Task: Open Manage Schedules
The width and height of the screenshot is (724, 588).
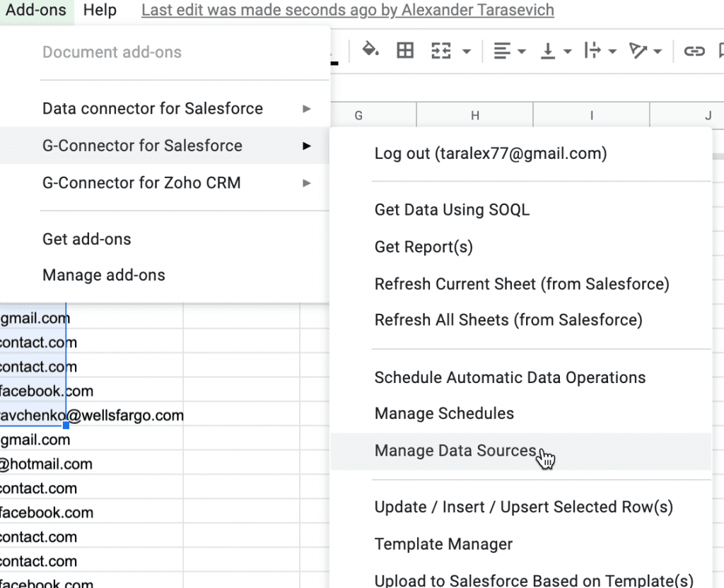Action: click(521, 413)
